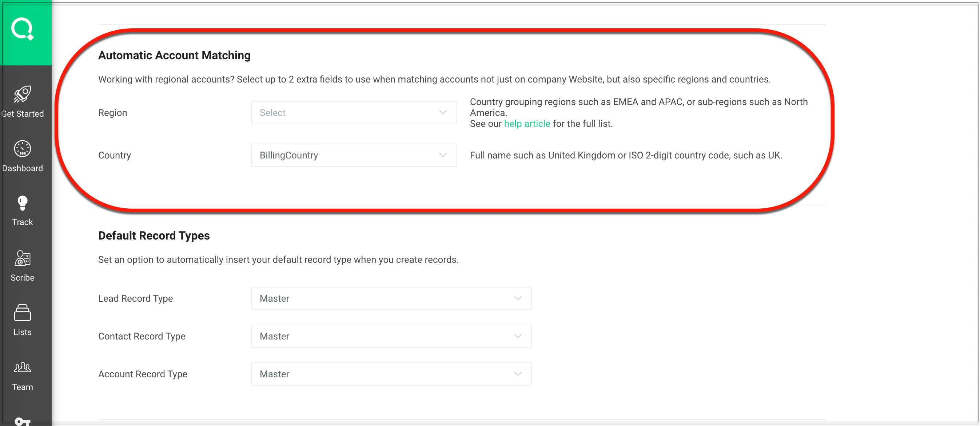This screenshot has width=980, height=426.
Task: Select the Dashboard menu label
Action: point(23,168)
